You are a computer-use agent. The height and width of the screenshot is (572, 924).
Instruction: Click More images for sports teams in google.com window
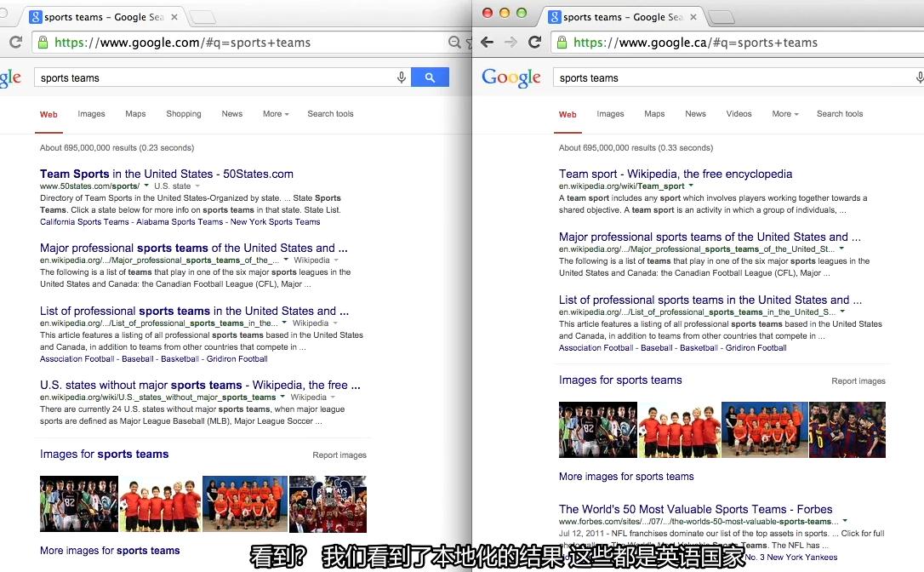110,550
